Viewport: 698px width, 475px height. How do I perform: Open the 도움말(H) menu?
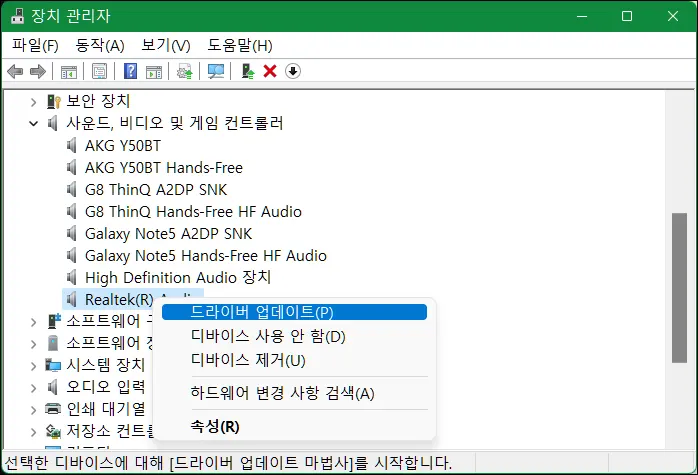[239, 45]
